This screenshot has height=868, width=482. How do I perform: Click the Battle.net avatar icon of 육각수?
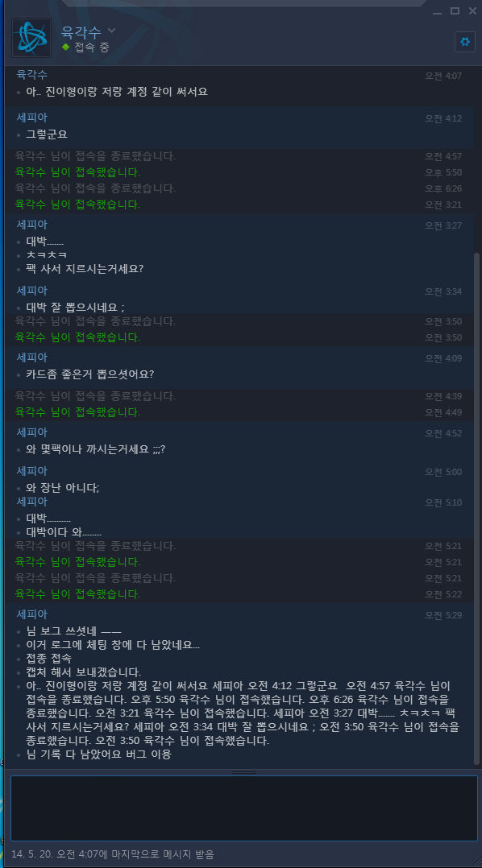tap(31, 38)
